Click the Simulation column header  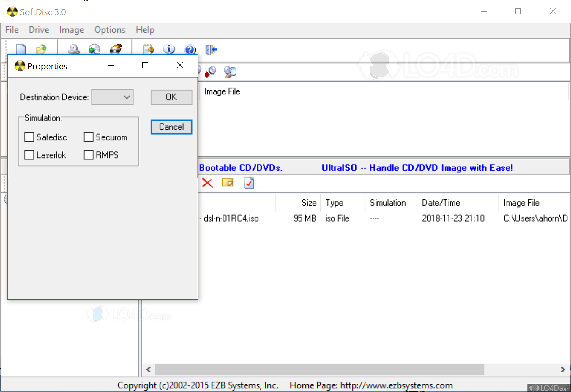(388, 203)
